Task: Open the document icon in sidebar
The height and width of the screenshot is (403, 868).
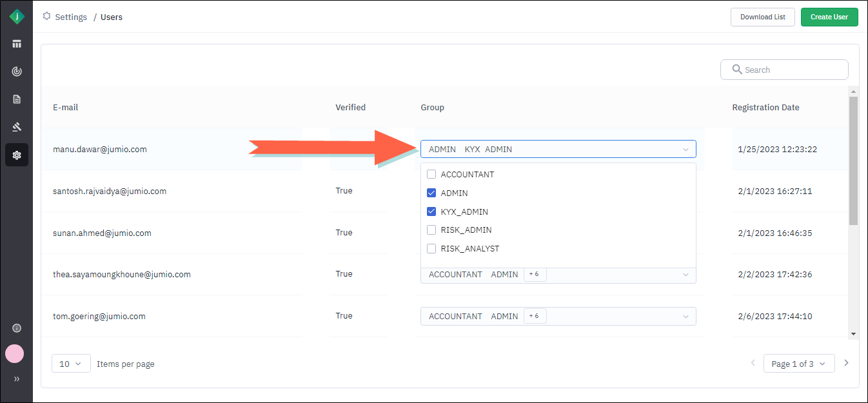Action: point(17,99)
